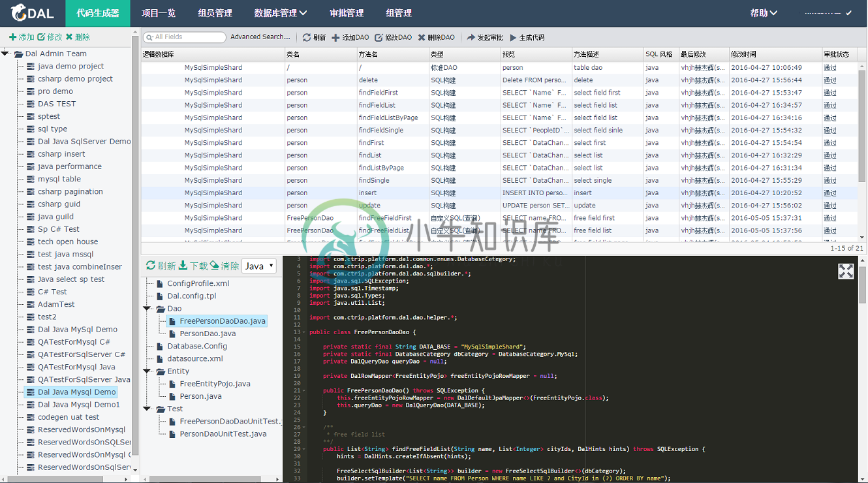
Task: Open the 审批管理 tab
Action: pos(347,13)
